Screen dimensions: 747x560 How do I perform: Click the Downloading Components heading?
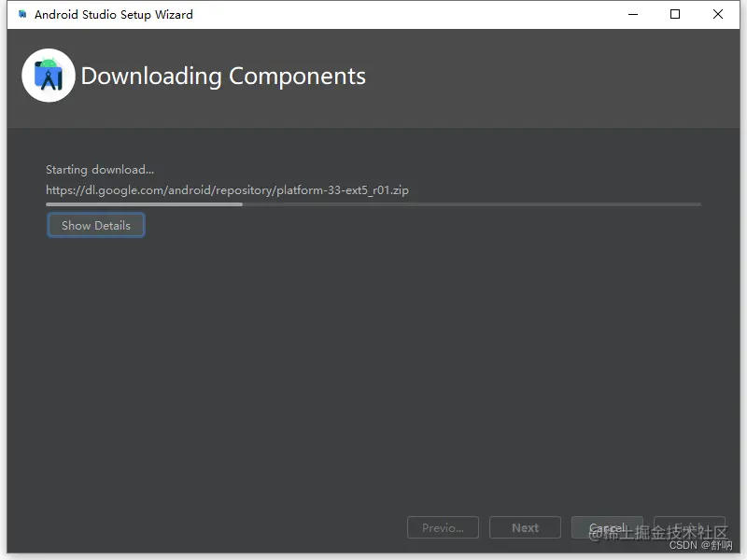pyautogui.click(x=223, y=76)
